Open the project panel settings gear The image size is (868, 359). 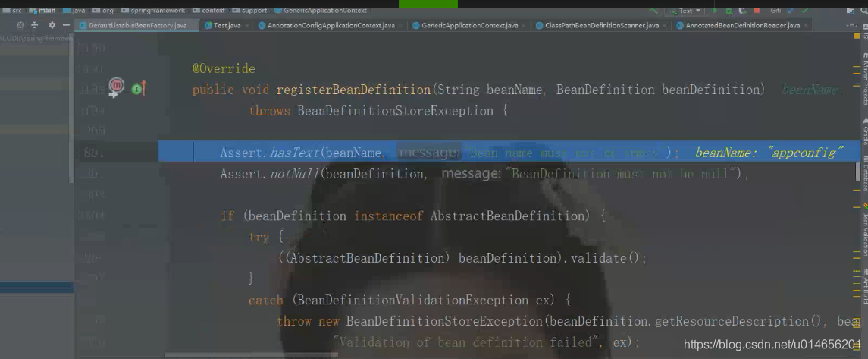point(52,25)
